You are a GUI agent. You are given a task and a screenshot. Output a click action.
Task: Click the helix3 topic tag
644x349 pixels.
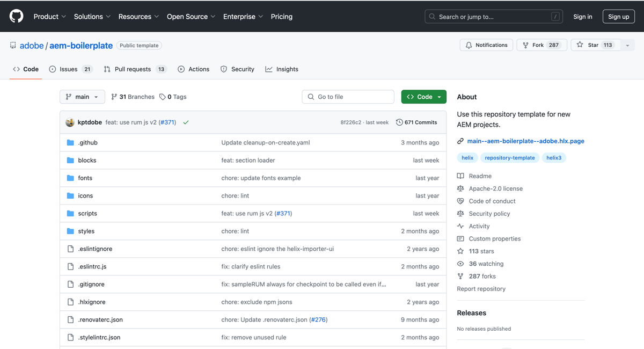pyautogui.click(x=554, y=157)
